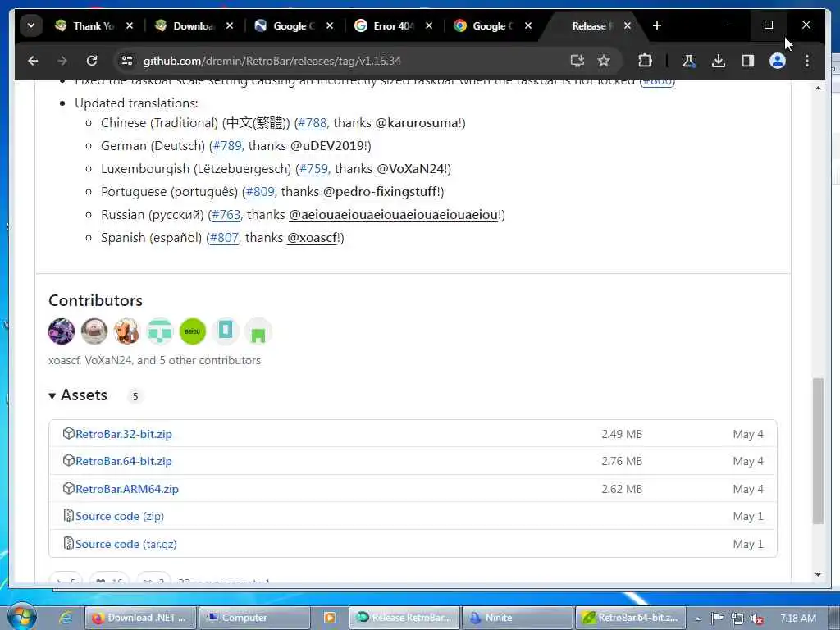This screenshot has width=840, height=630.
Task: Launch Internet Explorer from taskbar
Action: click(x=66, y=618)
